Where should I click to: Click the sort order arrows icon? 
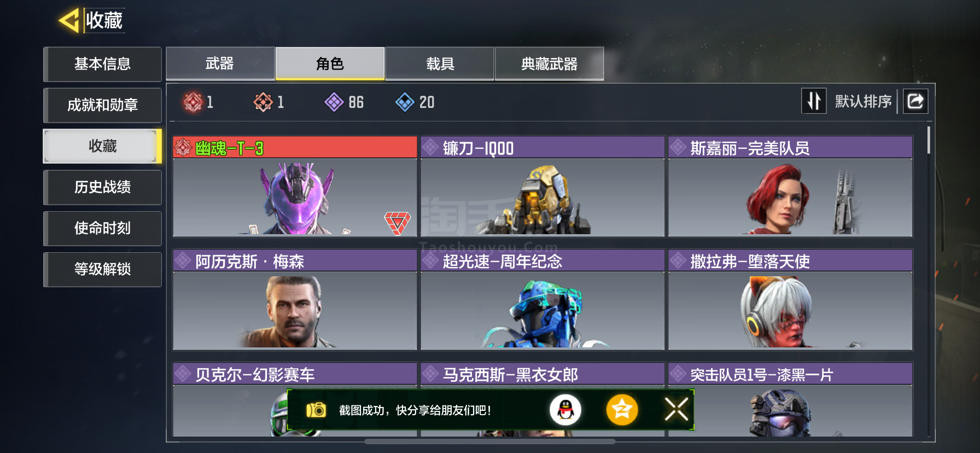point(814,101)
